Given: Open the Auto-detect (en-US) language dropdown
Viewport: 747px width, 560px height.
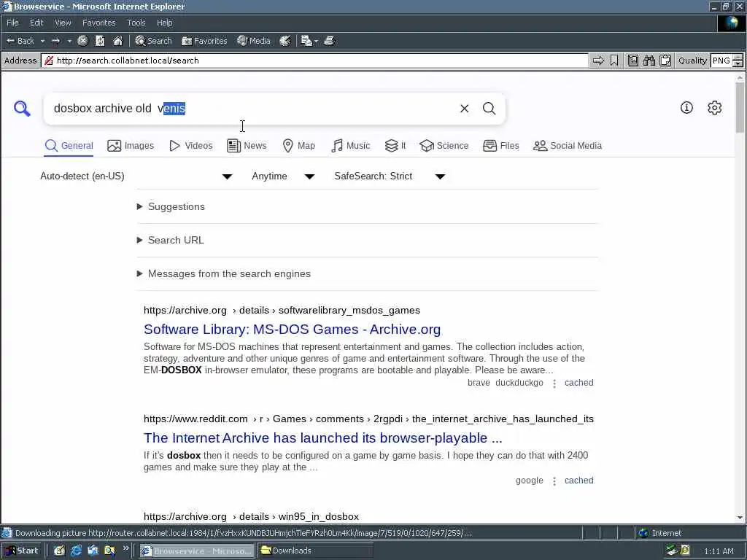Looking at the screenshot, I should (136, 176).
